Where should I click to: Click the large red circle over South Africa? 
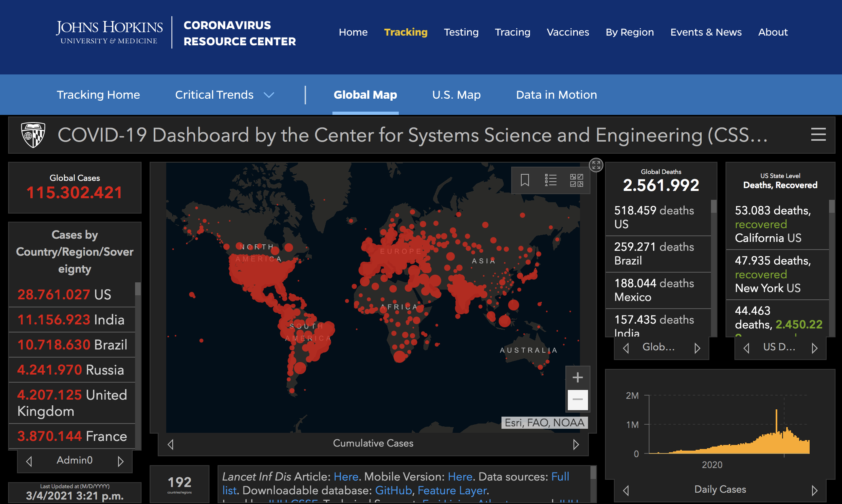click(400, 356)
